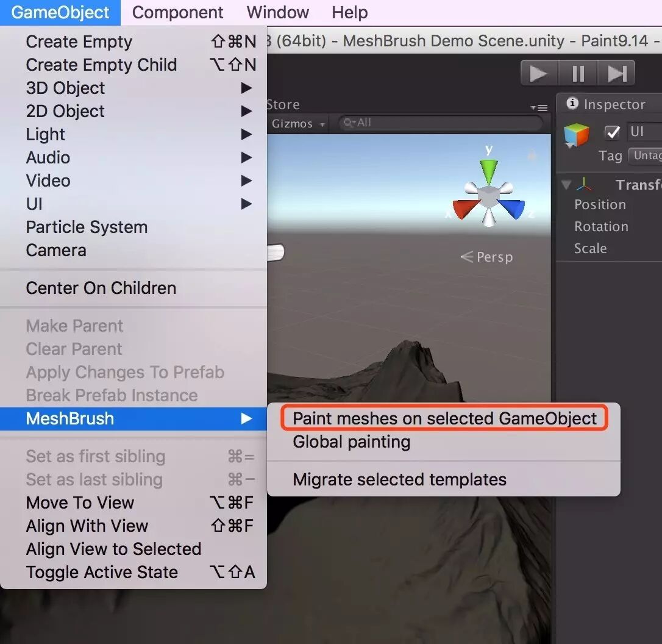Select Center On Children

[x=133, y=288]
